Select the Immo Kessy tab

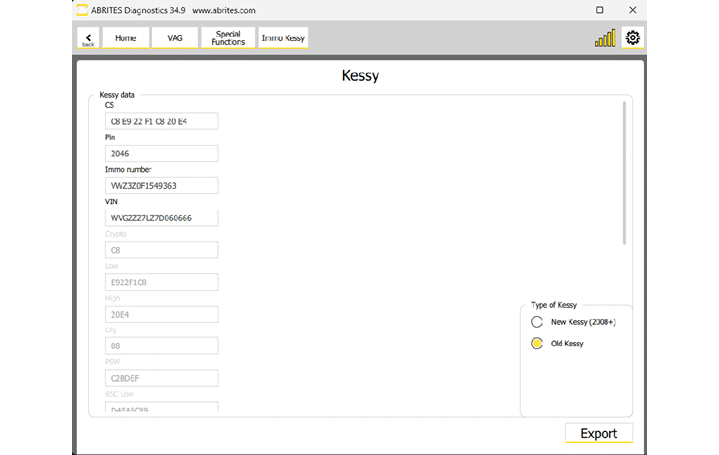tap(283, 38)
